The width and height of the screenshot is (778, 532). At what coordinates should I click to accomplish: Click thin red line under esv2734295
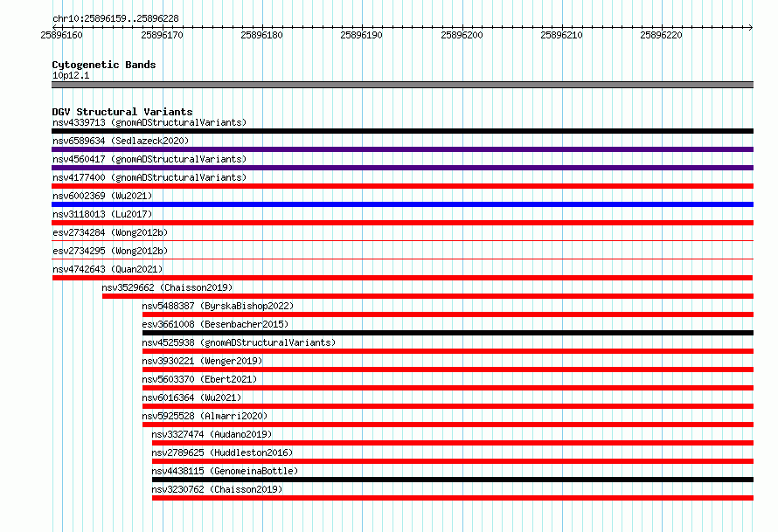pos(402,259)
